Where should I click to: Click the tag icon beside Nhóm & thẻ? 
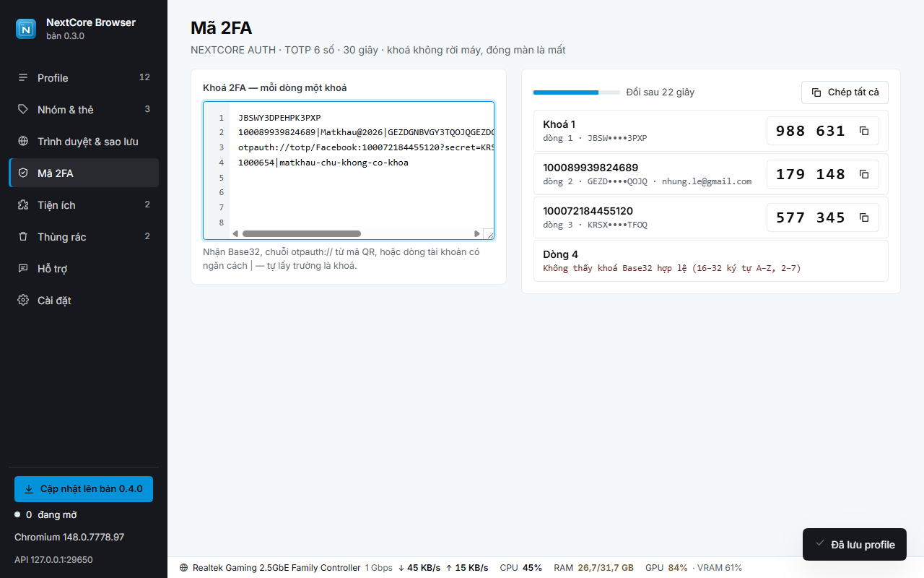(23, 110)
